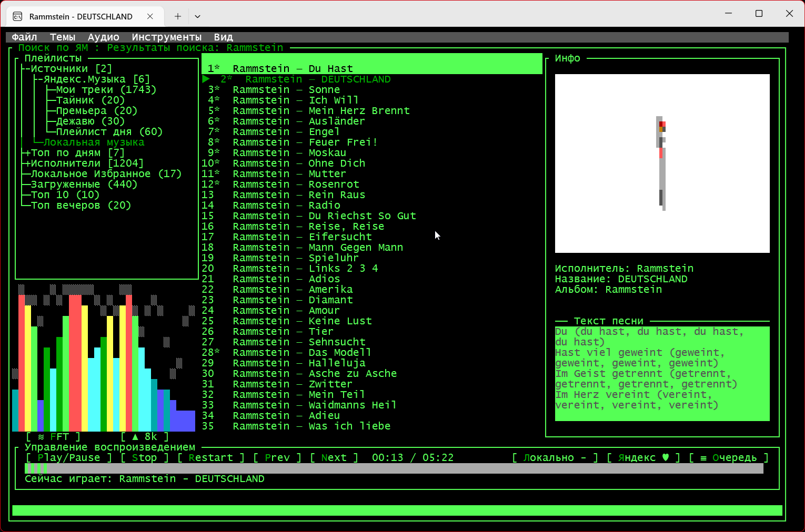This screenshot has height=532, width=805.
Task: Open the Темы menu
Action: [63, 37]
